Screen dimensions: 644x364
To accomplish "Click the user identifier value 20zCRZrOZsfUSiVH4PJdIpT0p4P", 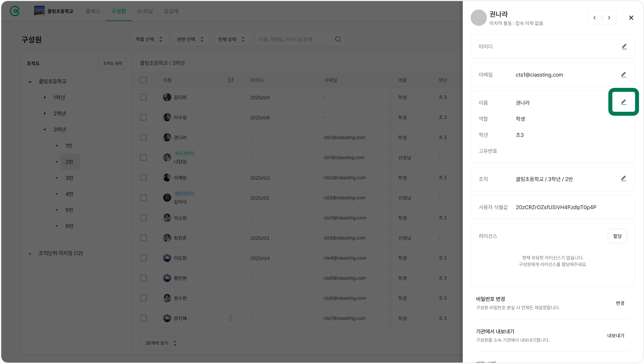I will pyautogui.click(x=556, y=207).
